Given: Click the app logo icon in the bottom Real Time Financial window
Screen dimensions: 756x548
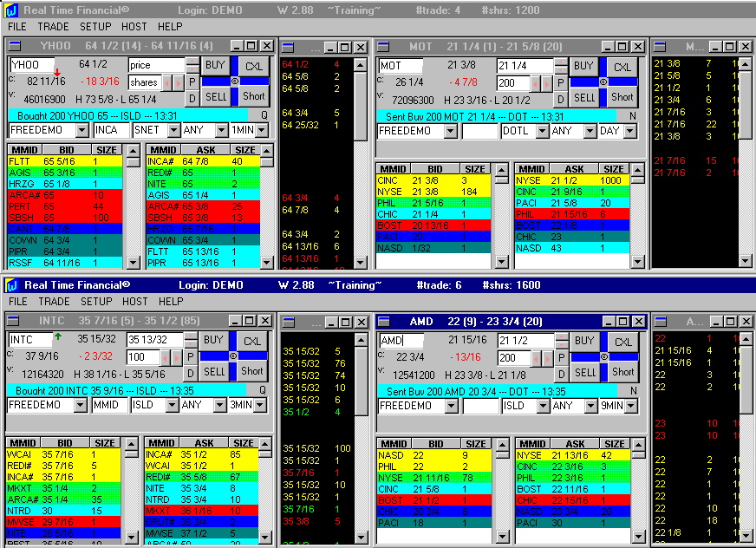Looking at the screenshot, I should pyautogui.click(x=11, y=285).
